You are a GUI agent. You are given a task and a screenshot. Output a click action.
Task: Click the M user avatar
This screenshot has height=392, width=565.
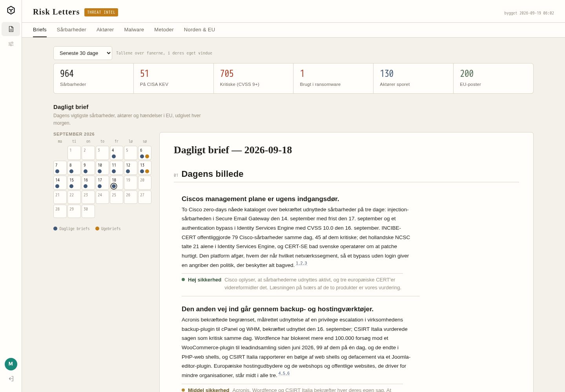[11, 364]
